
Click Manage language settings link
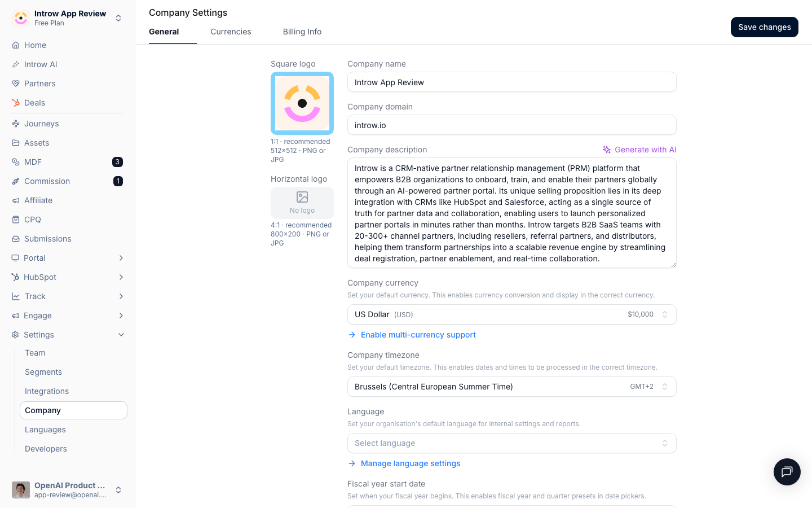(411, 463)
